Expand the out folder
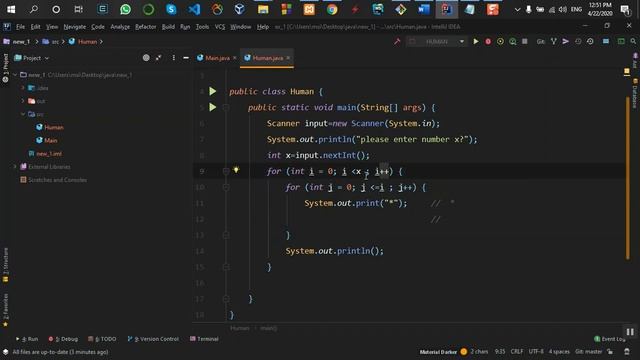The width and height of the screenshot is (640, 360). pos(23,101)
